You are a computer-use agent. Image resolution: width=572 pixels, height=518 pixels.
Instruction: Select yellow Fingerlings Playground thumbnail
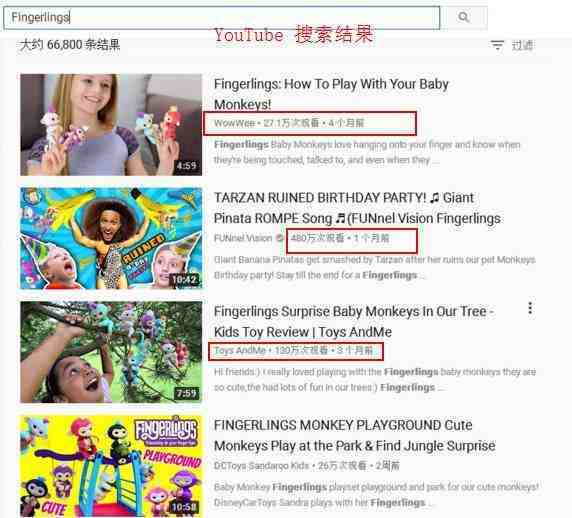[111, 466]
